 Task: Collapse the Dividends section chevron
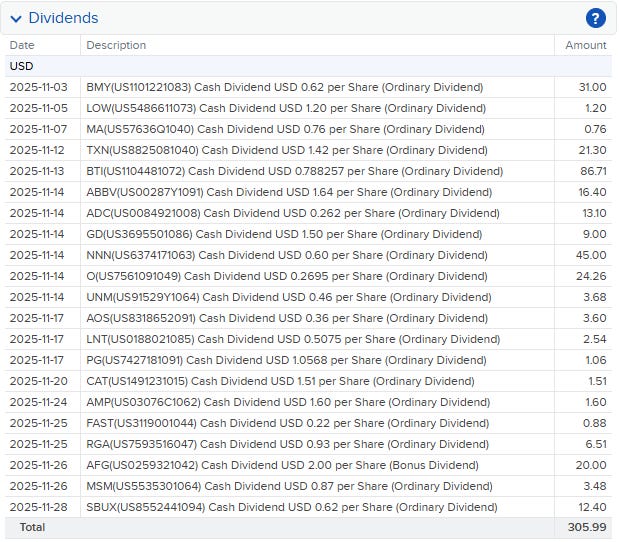(16, 19)
